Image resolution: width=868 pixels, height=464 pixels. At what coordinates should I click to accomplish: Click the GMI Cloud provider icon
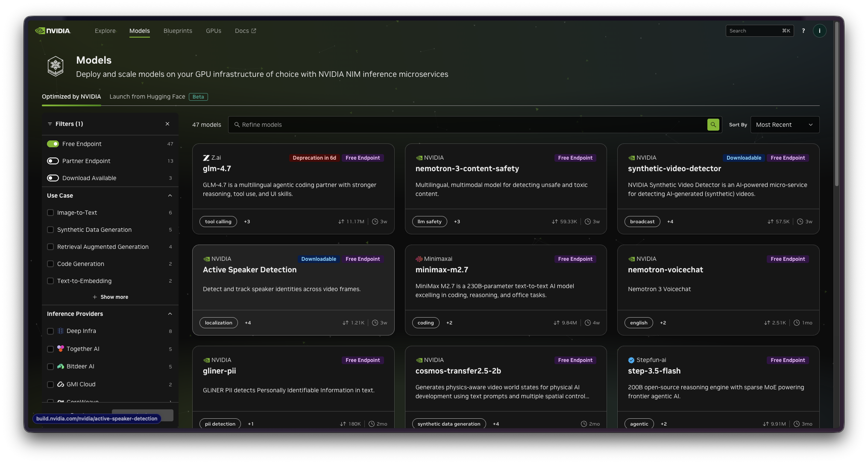(61, 384)
